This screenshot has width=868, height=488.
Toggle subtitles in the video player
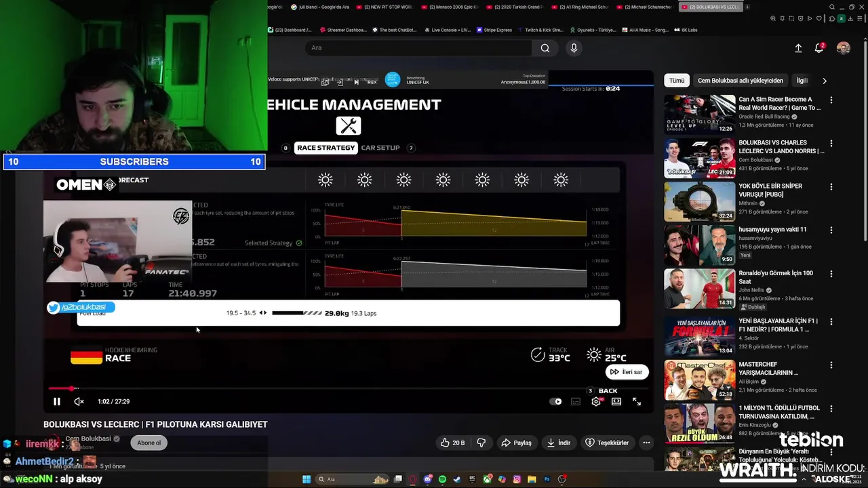pos(576,401)
